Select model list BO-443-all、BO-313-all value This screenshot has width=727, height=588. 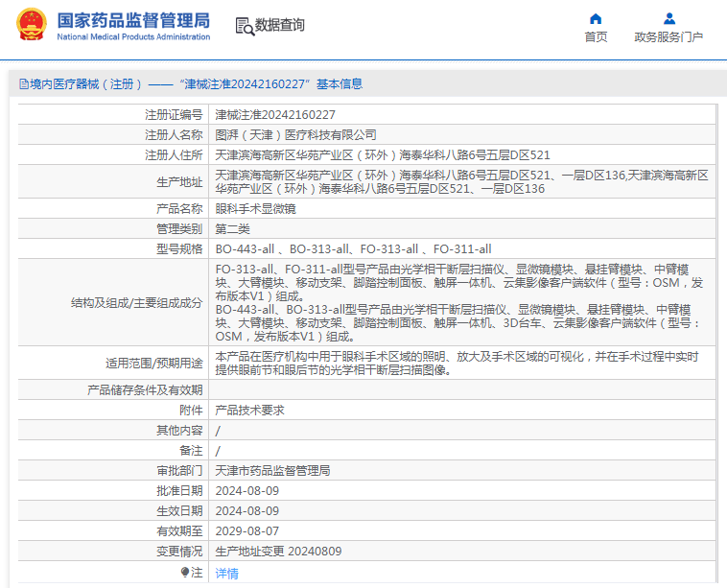353,249
